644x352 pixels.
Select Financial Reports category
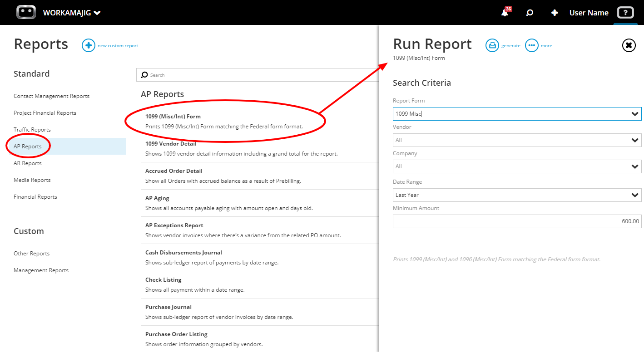(35, 197)
